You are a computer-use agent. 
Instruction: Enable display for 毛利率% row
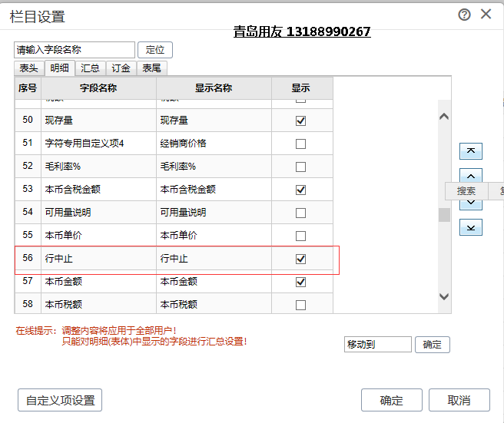[x=300, y=167]
